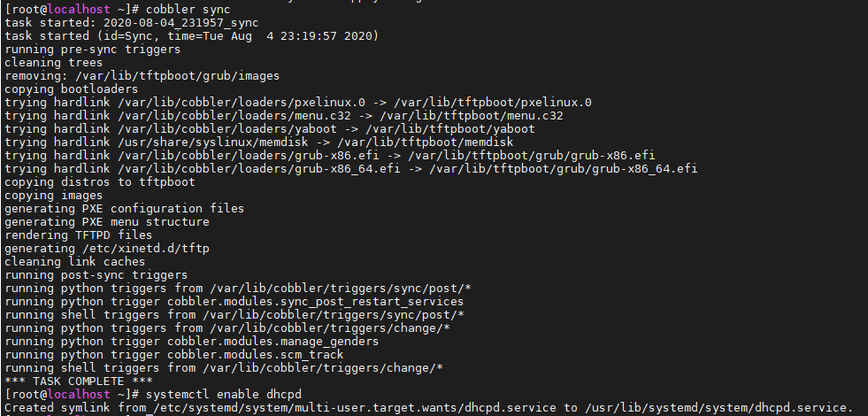Click the 'cleaning trees' output line
868x416 pixels.
[54, 62]
